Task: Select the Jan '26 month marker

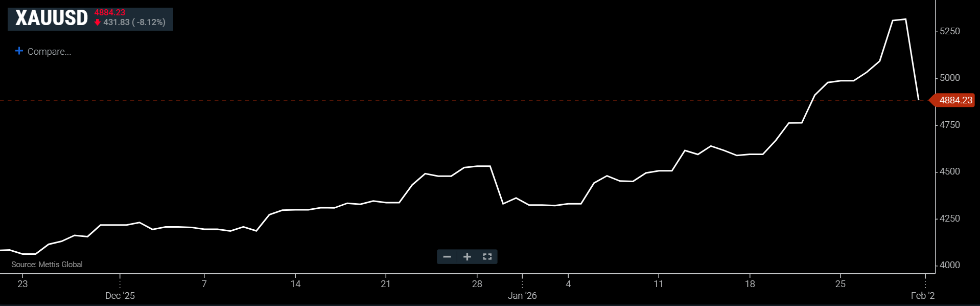Action: [522, 296]
